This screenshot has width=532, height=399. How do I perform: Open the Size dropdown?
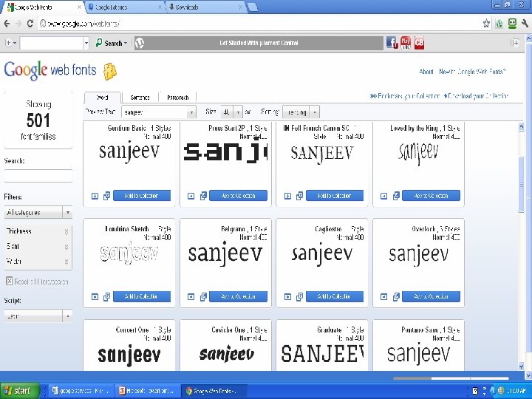point(231,112)
